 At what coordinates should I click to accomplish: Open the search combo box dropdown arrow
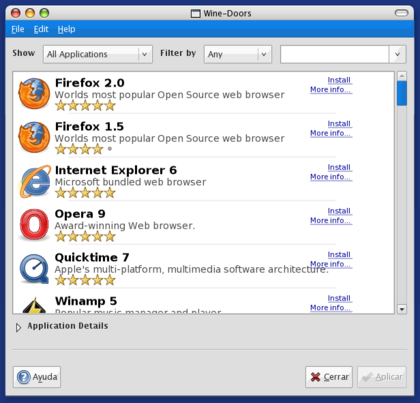(x=397, y=54)
